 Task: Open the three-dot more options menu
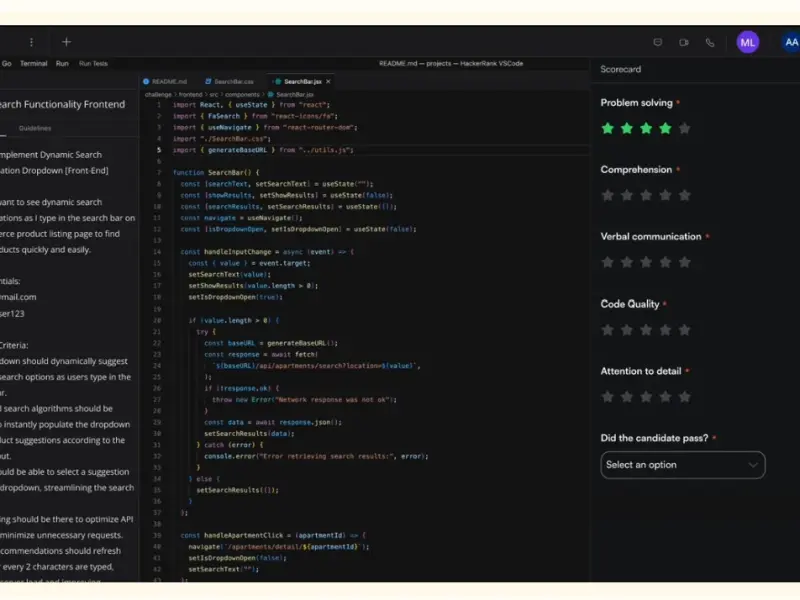(x=31, y=42)
